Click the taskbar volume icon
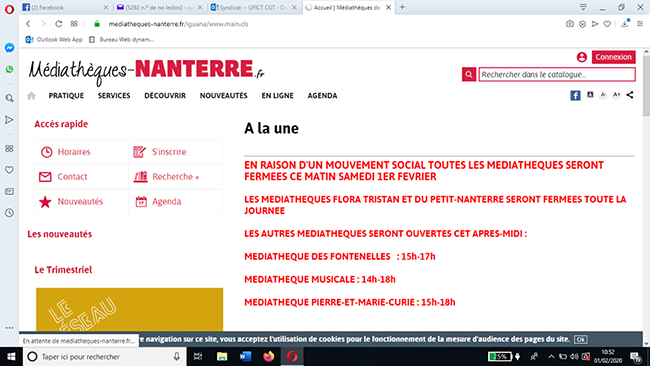This screenshot has width=650, height=366. pos(574,356)
